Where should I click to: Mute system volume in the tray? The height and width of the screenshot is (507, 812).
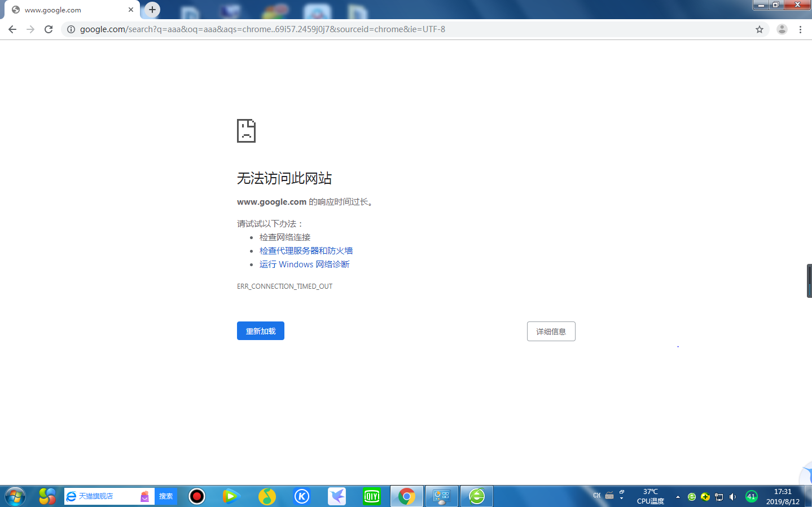[x=732, y=497]
